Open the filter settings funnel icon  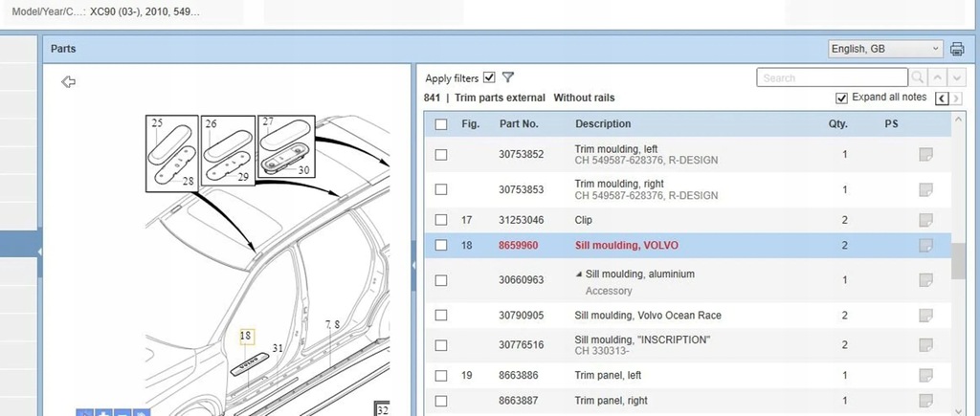tap(508, 77)
